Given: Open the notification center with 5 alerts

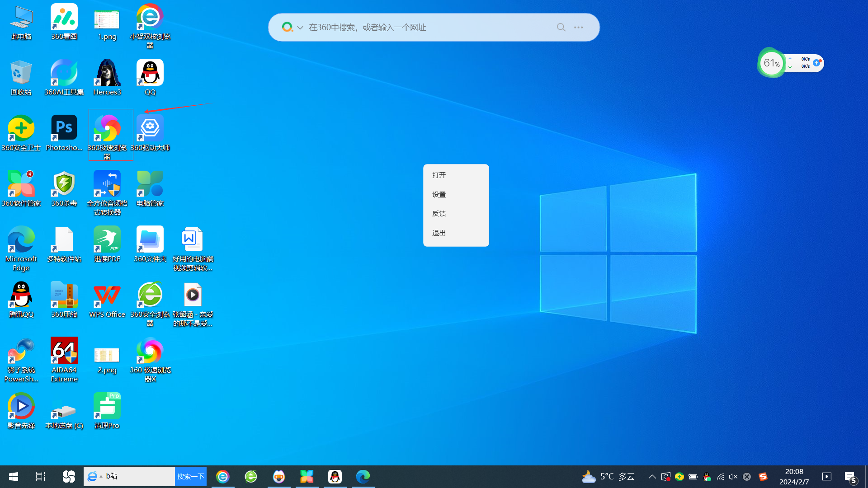Looking at the screenshot, I should click(851, 477).
